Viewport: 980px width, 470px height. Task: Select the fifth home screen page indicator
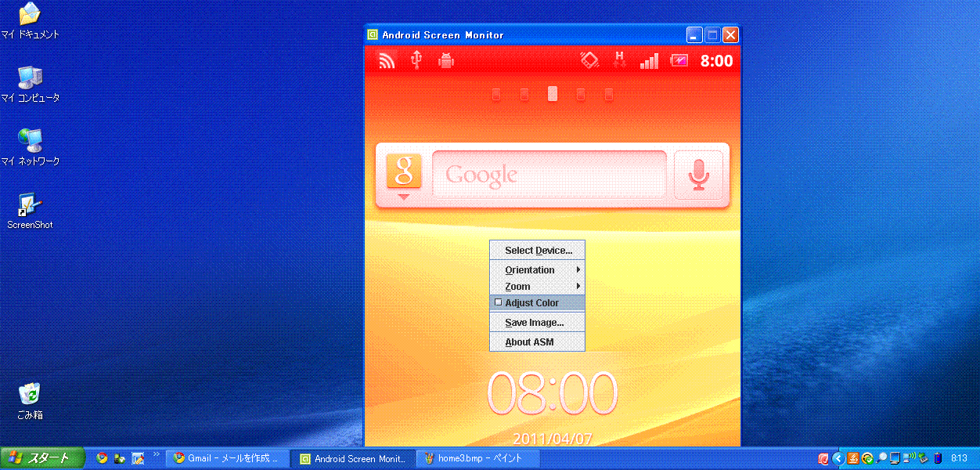tap(609, 94)
